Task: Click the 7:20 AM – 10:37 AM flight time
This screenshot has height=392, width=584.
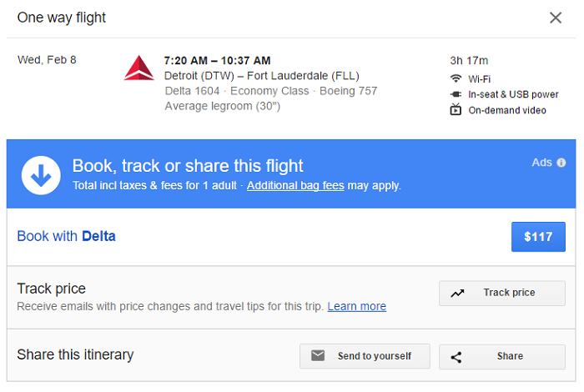Action: click(x=217, y=60)
